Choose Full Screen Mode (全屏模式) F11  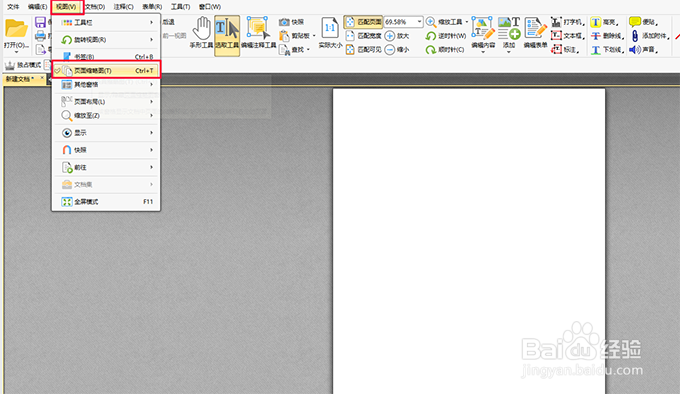tap(106, 202)
